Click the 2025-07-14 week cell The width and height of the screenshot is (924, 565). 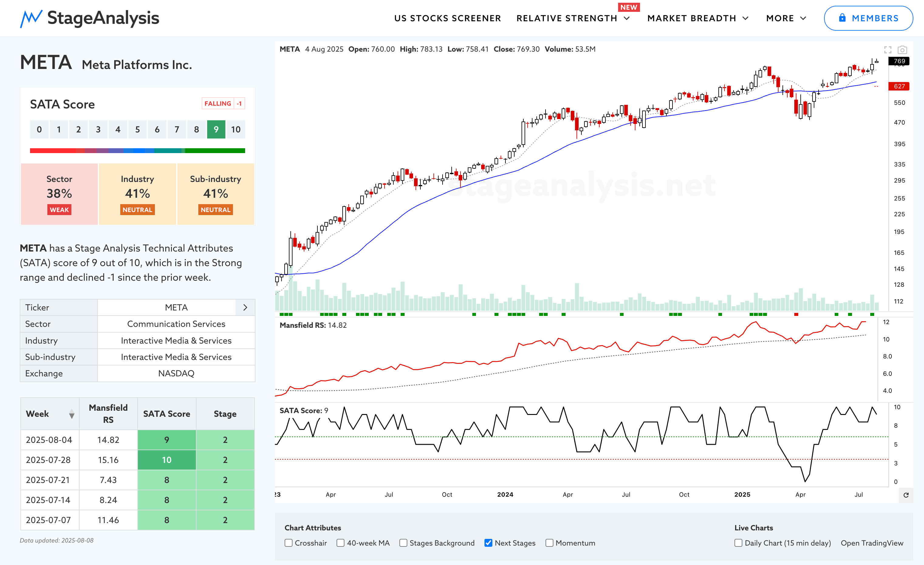click(50, 500)
